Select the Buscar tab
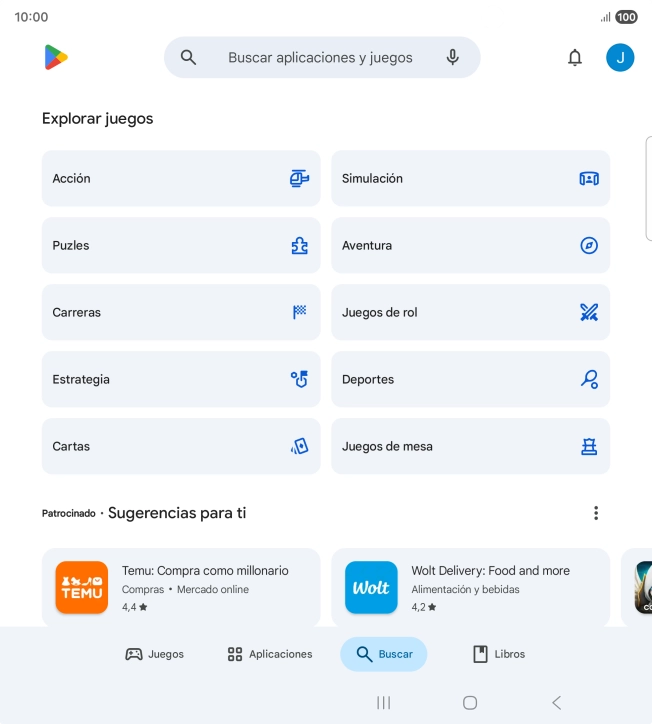Viewport: 652px width, 724px height. (x=384, y=654)
